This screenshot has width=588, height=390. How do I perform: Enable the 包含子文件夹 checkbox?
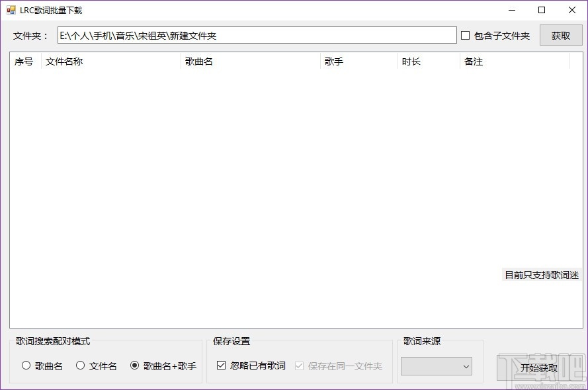coord(465,35)
